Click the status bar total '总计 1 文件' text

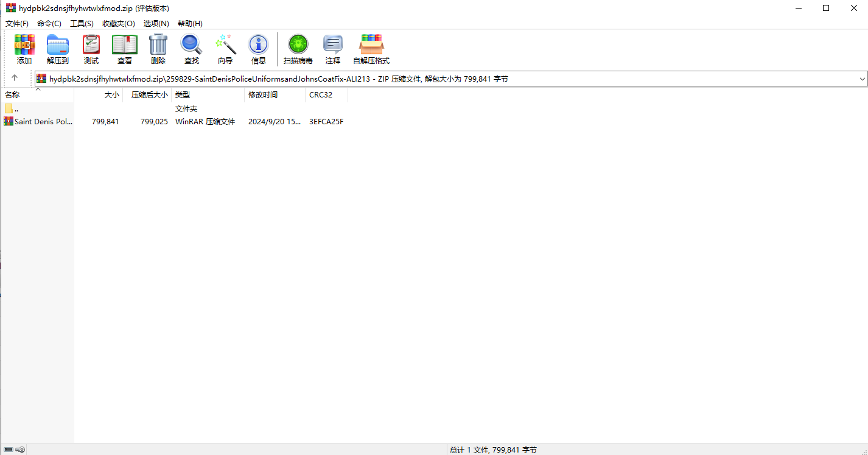pyautogui.click(x=493, y=450)
